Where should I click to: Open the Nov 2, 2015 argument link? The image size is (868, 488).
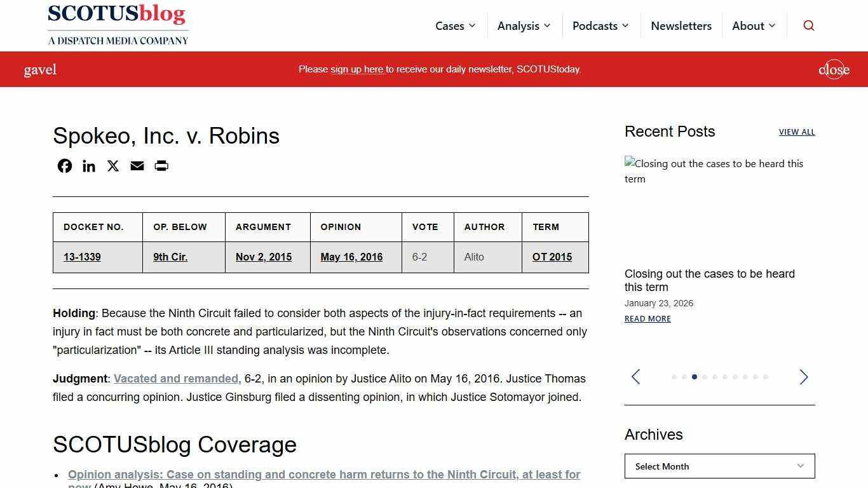[x=263, y=257]
